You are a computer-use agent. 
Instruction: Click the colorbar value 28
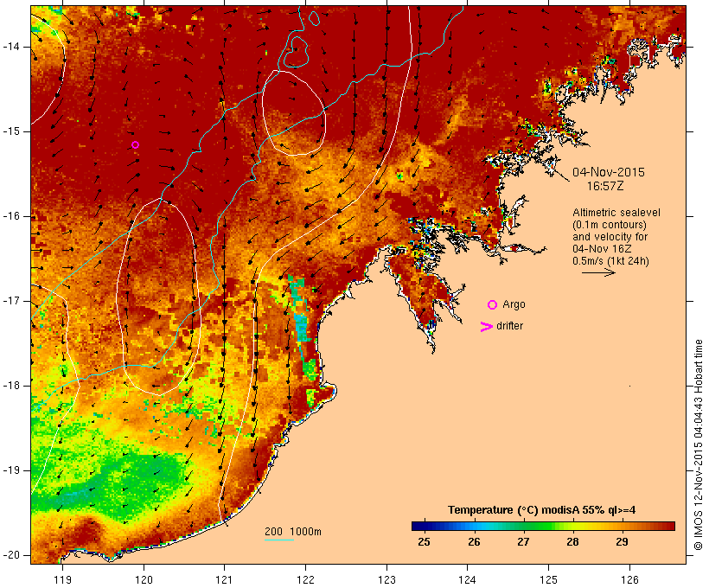(572, 542)
